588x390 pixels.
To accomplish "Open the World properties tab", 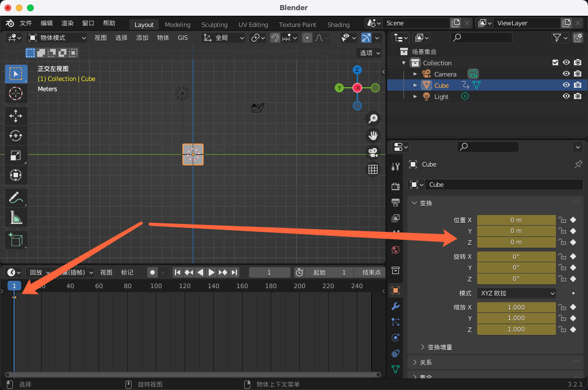I will [395, 250].
